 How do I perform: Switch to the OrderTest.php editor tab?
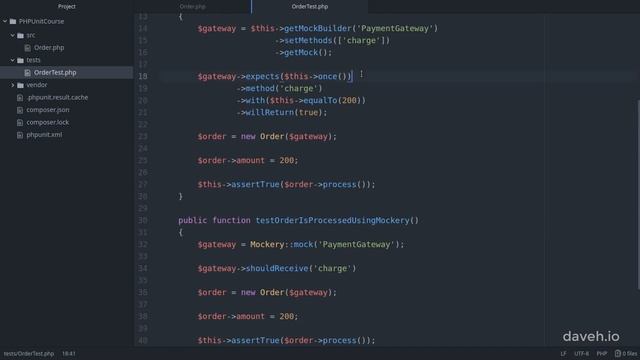point(310,7)
